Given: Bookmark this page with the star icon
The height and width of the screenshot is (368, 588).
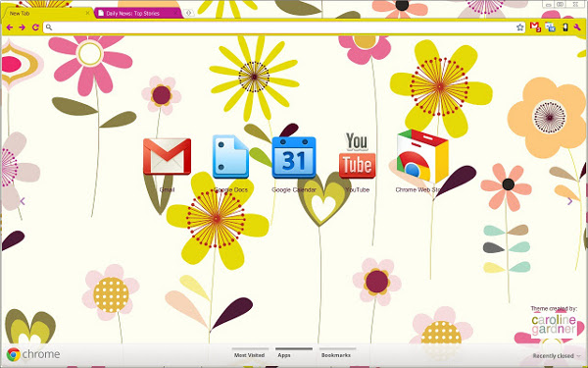Looking at the screenshot, I should click(x=519, y=27).
